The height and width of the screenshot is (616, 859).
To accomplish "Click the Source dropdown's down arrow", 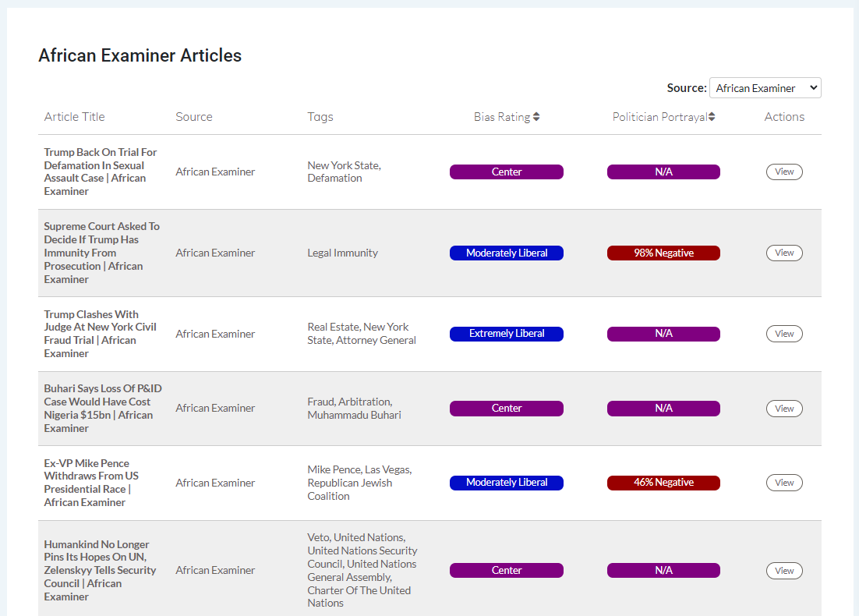I will click(x=813, y=87).
